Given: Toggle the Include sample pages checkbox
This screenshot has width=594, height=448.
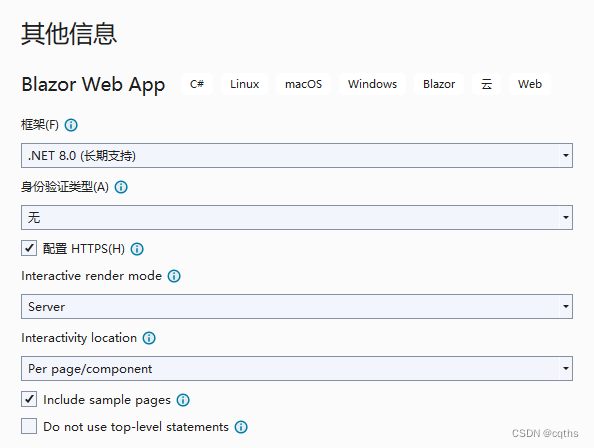Looking at the screenshot, I should pyautogui.click(x=29, y=400).
